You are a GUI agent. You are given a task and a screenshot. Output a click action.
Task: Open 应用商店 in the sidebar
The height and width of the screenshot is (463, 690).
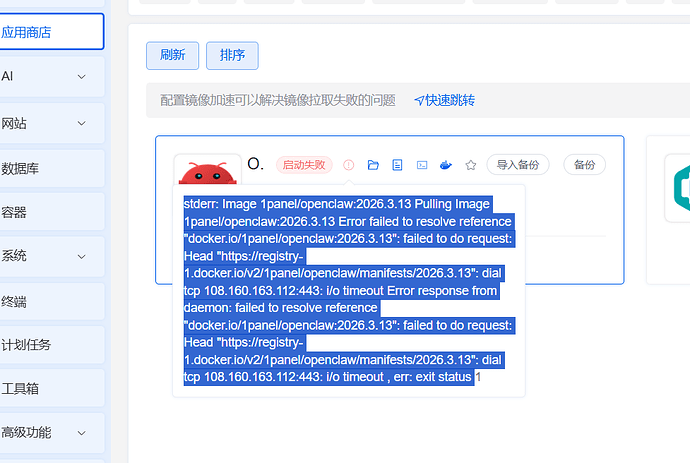click(x=50, y=32)
